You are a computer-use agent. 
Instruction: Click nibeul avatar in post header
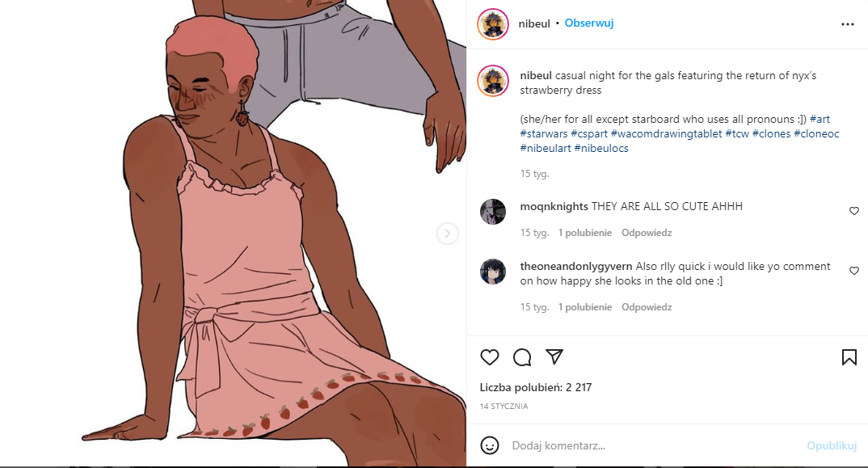(x=493, y=24)
